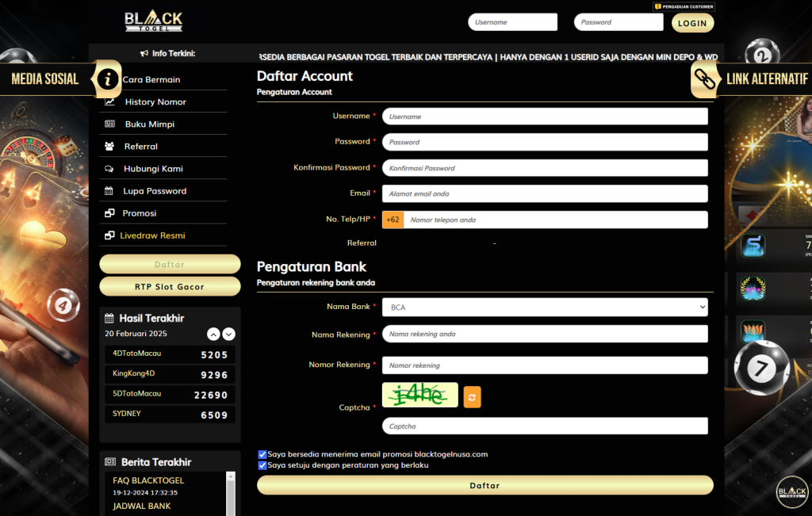Screen dimensions: 812x516
Task: Show previous results with the up arrow
Action: tap(213, 334)
